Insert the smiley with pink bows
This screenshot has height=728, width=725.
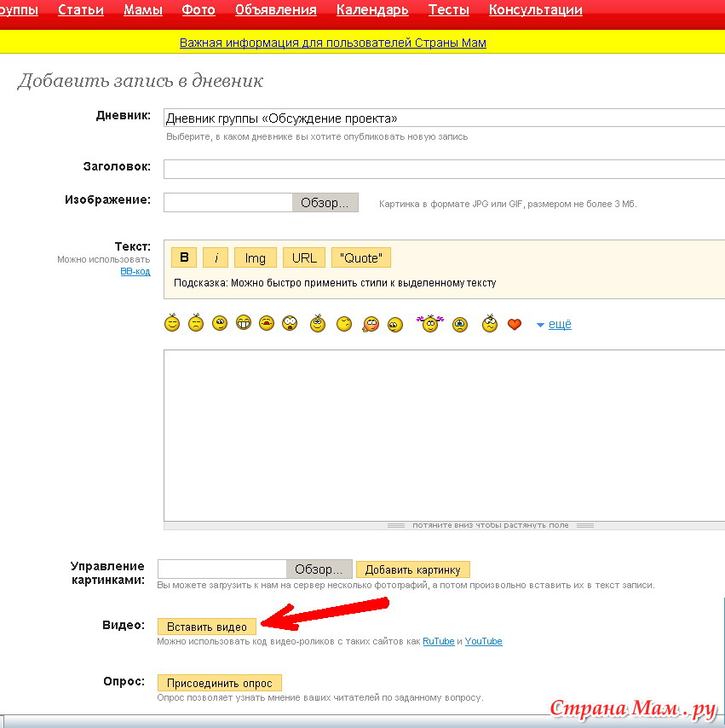pyautogui.click(x=430, y=324)
